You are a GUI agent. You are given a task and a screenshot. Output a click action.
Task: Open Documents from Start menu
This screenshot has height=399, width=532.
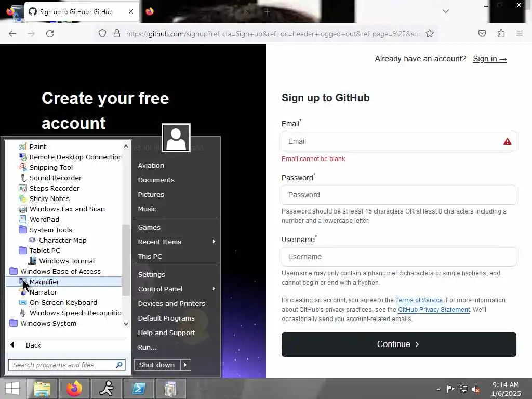[x=156, y=180]
